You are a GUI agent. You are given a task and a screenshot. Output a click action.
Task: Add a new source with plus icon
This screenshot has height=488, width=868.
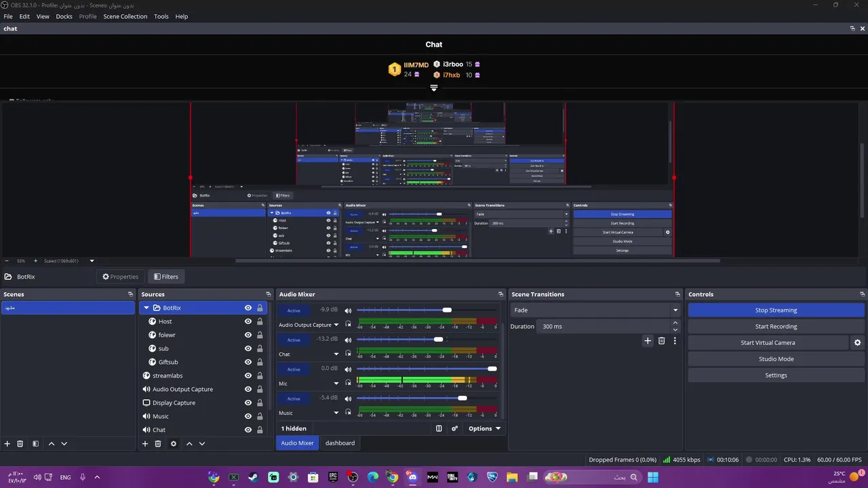tap(144, 444)
